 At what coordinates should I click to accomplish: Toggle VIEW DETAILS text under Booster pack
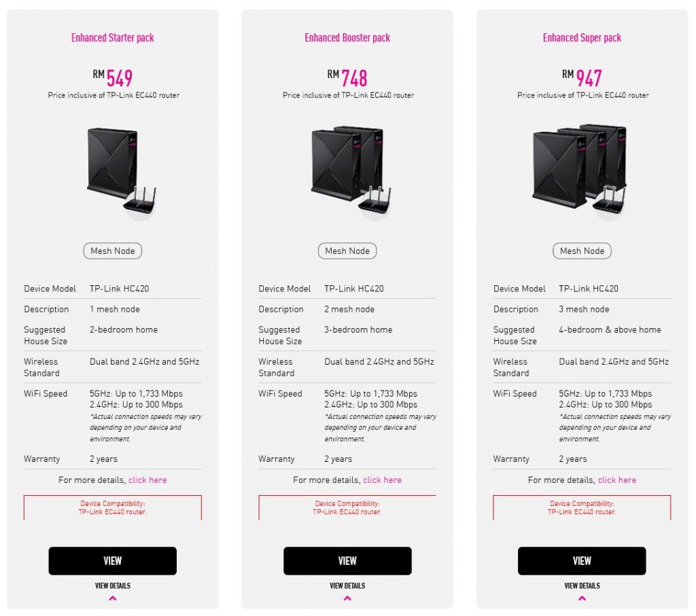coord(347,586)
